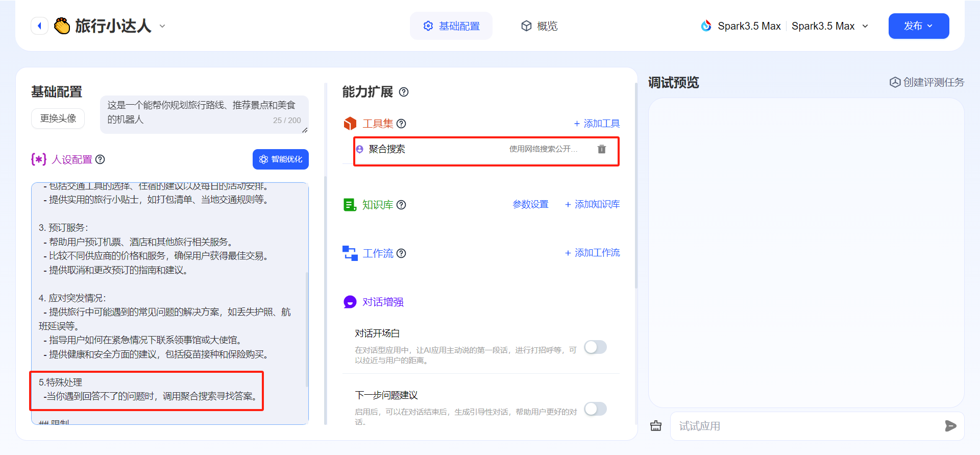Click the 人设配置 curly-brace icon
980x455 pixels.
point(39,159)
